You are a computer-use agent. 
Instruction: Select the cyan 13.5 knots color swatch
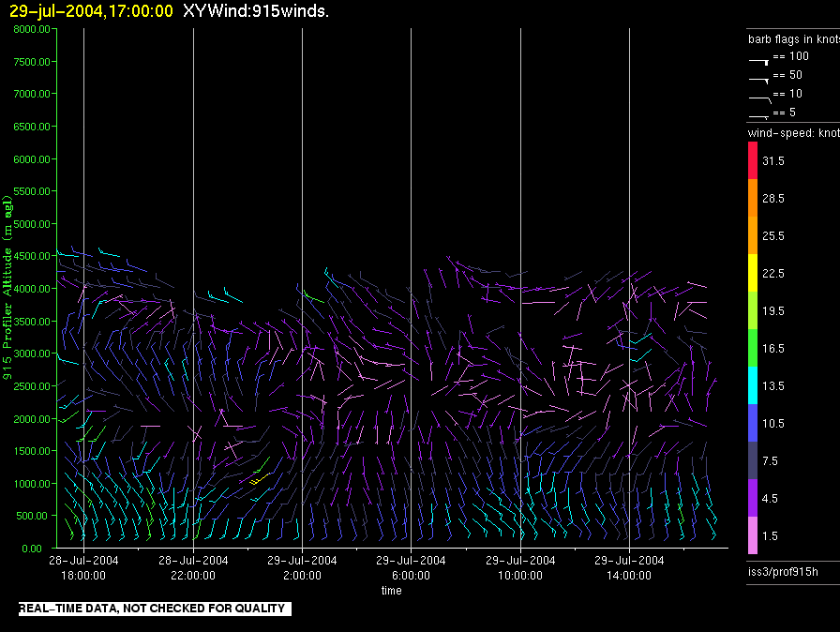coord(753,385)
